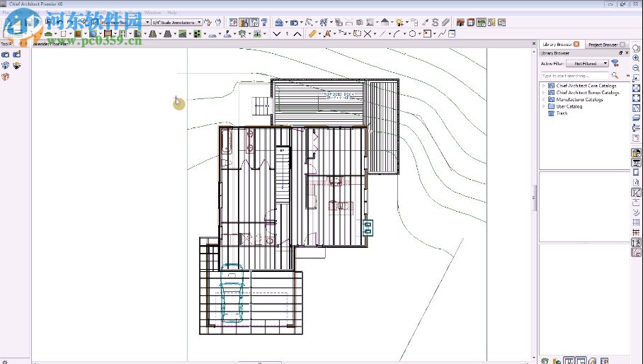Toggle the Reference Display button
The width and height of the screenshot is (643, 364).
coord(636,128)
